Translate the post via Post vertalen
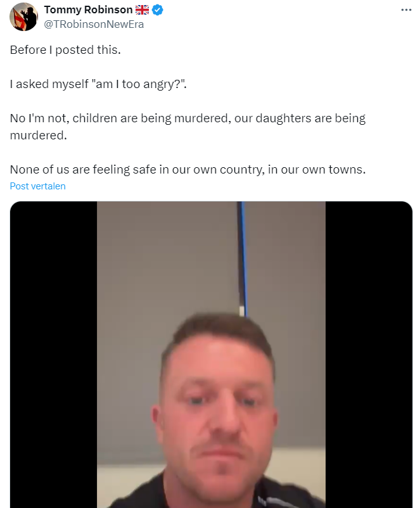This screenshot has height=508, width=420. point(37,186)
